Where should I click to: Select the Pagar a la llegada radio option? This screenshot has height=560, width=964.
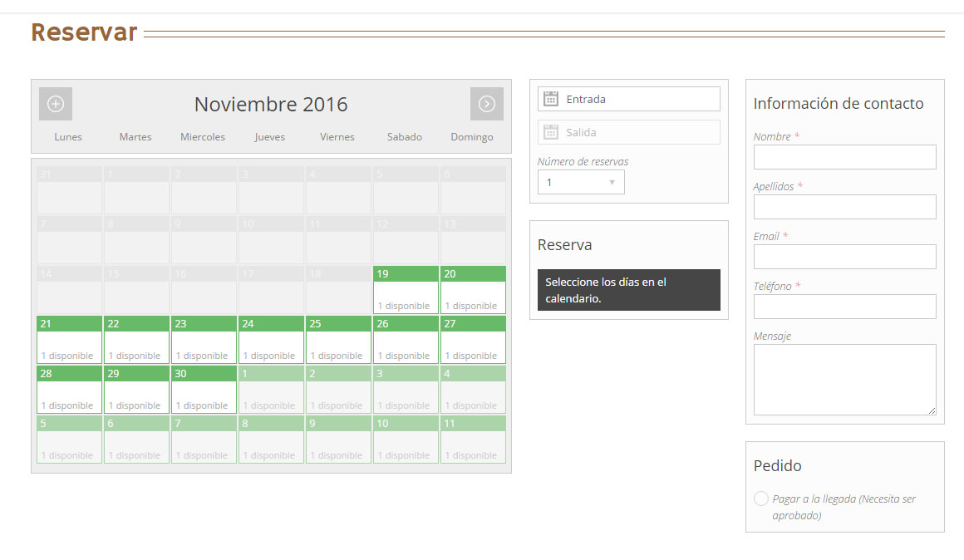click(761, 499)
